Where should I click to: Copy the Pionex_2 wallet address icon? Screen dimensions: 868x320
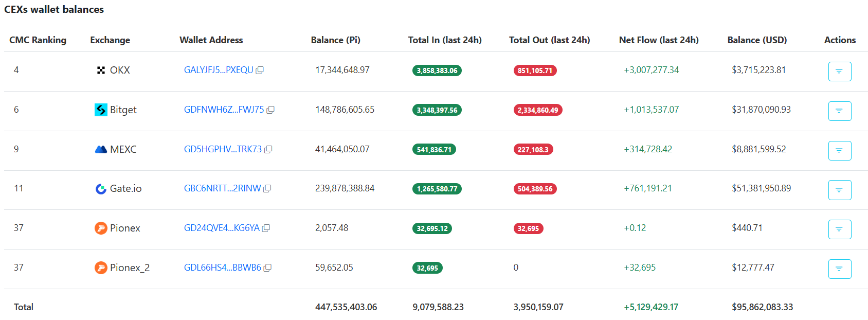click(x=267, y=268)
